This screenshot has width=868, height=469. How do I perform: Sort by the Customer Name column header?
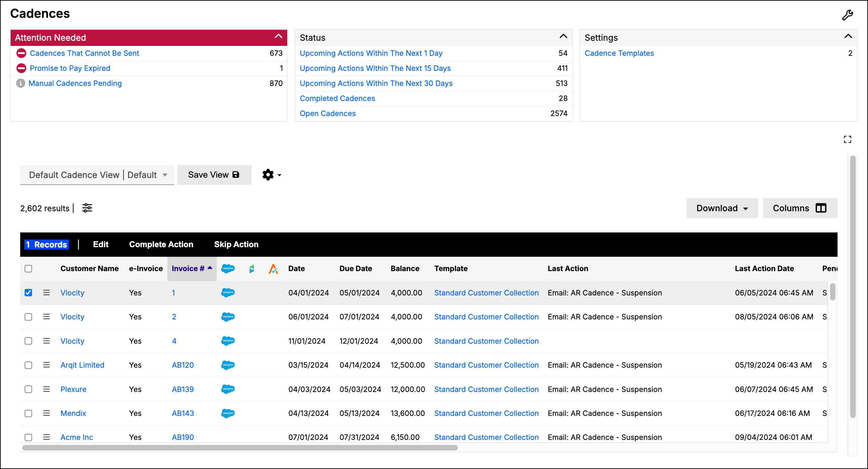pyautogui.click(x=90, y=269)
